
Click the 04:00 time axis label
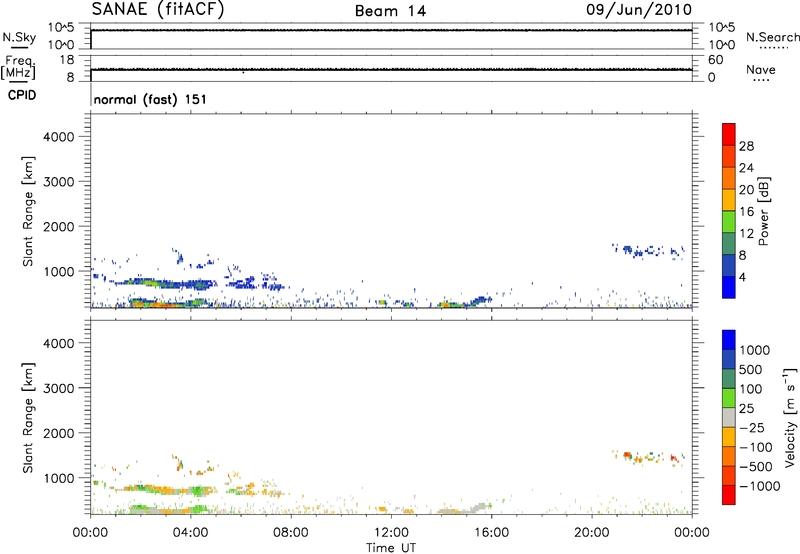[x=190, y=533]
